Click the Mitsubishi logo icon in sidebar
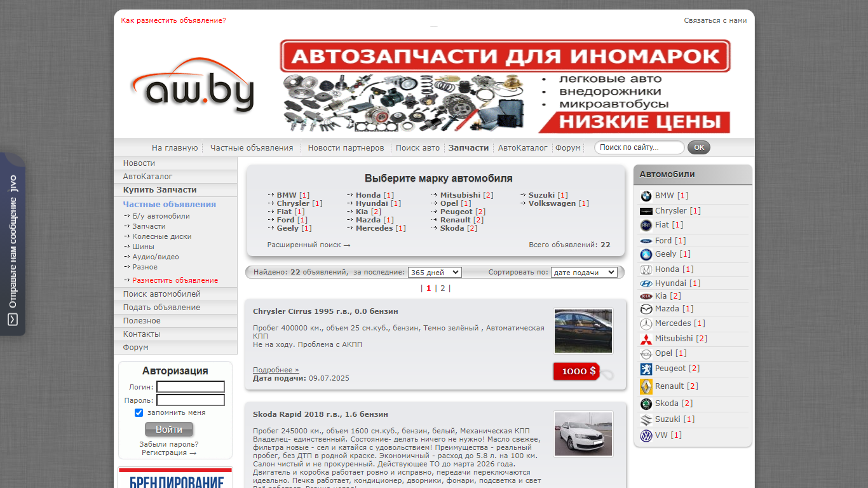The width and height of the screenshot is (868, 488). [646, 339]
